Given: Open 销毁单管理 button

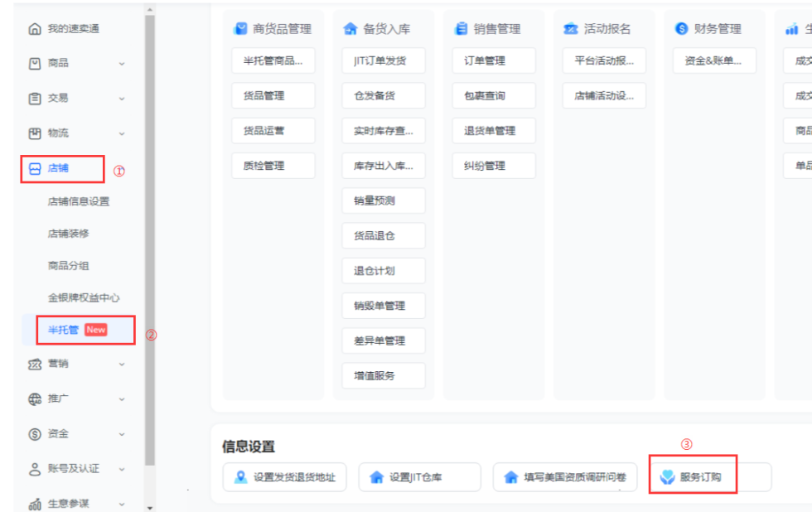Looking at the screenshot, I should point(383,306).
